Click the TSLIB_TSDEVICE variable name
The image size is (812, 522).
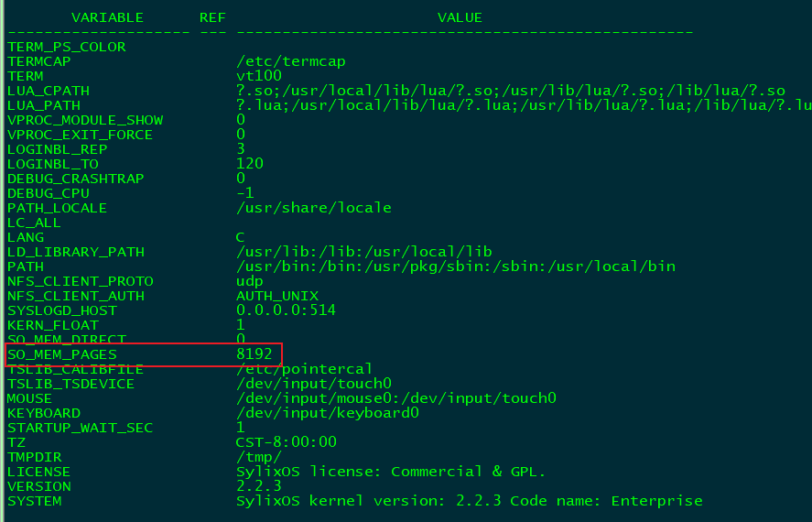tap(70, 385)
